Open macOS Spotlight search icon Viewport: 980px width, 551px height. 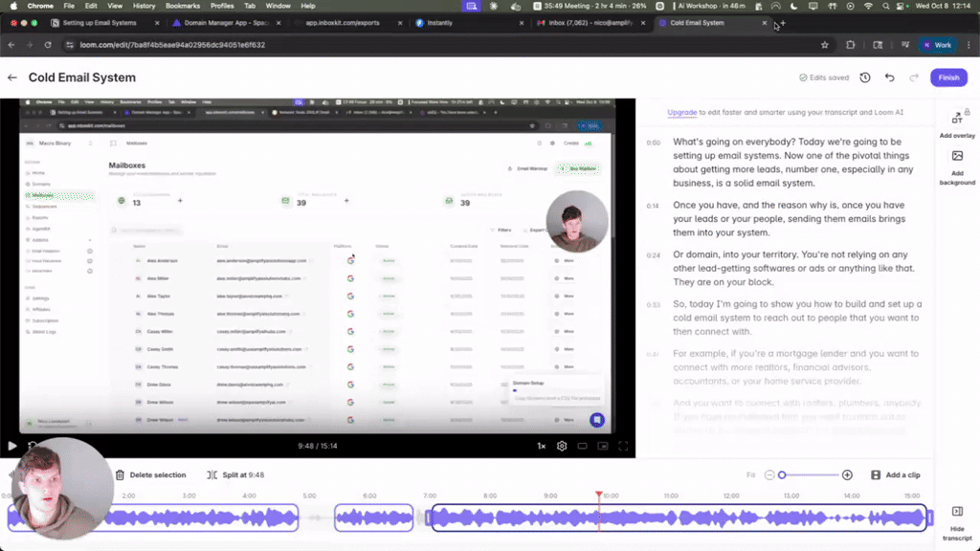(885, 6)
